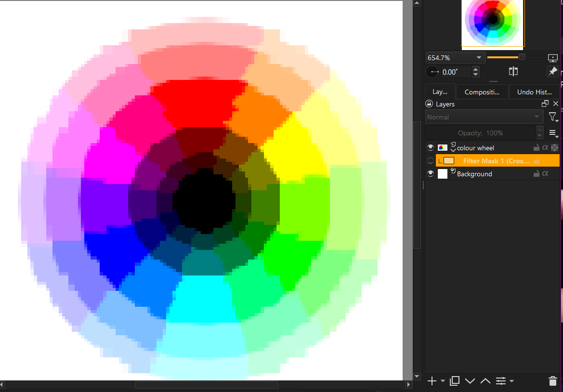Screen dimensions: 563x392
Task: Click the mirror canvas view icon
Action: point(513,72)
